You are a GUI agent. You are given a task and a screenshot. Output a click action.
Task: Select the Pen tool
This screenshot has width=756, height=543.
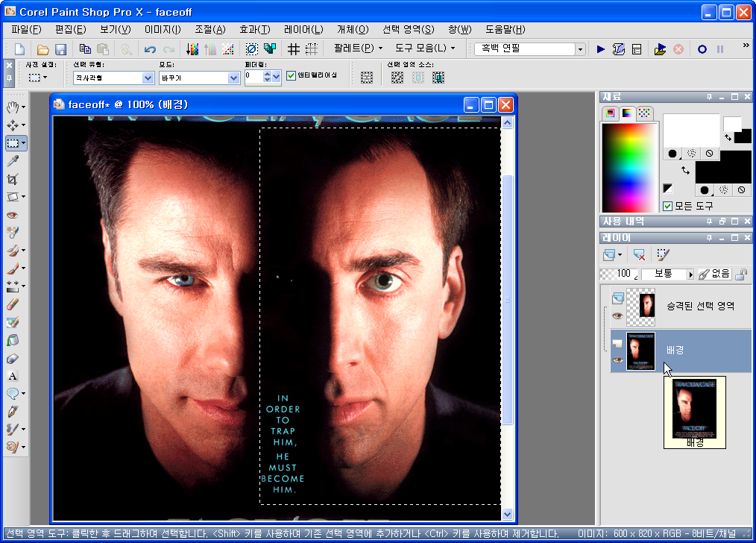click(13, 411)
